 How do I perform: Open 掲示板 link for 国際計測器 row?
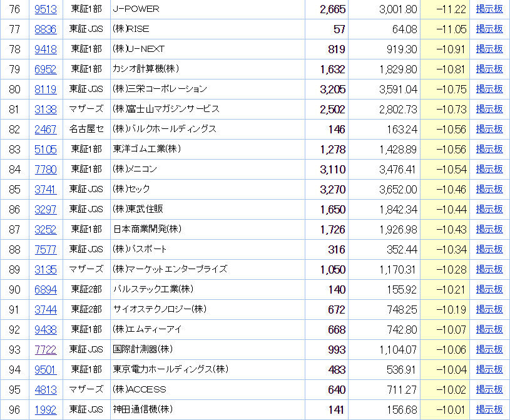tap(489, 349)
